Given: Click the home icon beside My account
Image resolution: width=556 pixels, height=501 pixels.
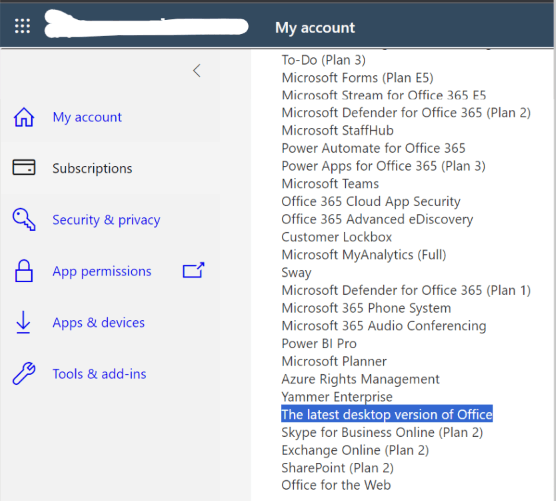Looking at the screenshot, I should (24, 117).
